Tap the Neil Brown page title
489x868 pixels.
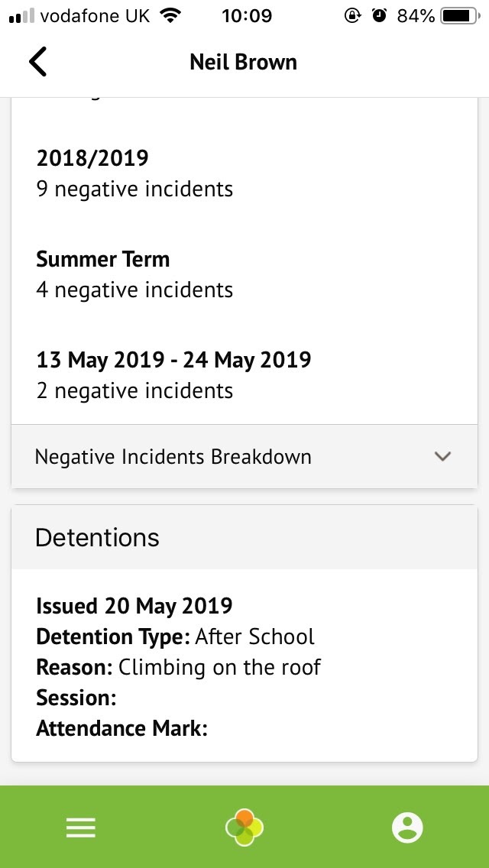243,62
